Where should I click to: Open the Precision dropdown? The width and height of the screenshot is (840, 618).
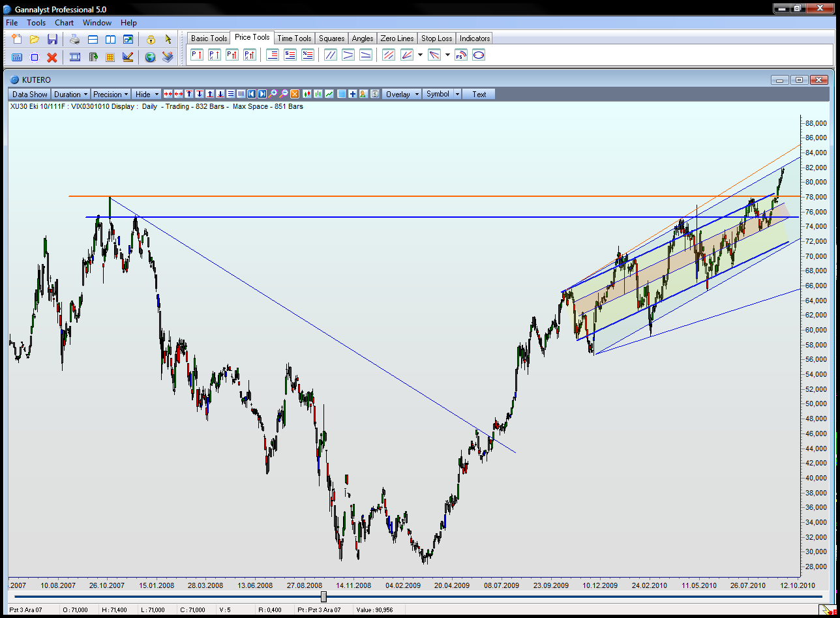[x=110, y=94]
